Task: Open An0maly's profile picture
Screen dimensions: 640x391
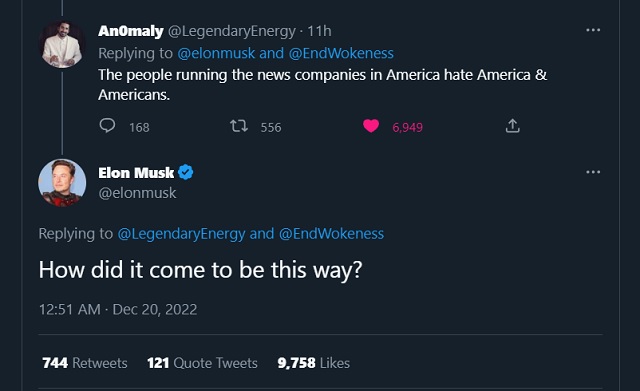Action: tap(62, 44)
